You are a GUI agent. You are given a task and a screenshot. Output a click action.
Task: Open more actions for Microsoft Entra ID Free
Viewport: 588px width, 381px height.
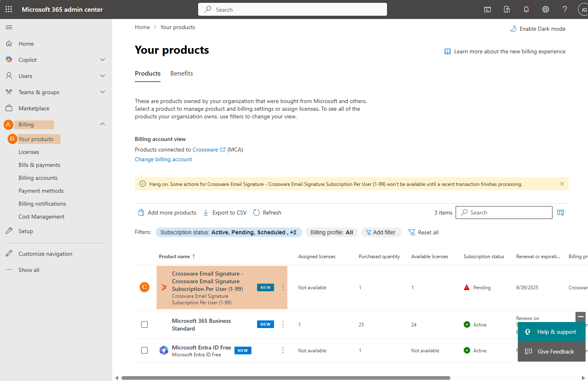[283, 350]
